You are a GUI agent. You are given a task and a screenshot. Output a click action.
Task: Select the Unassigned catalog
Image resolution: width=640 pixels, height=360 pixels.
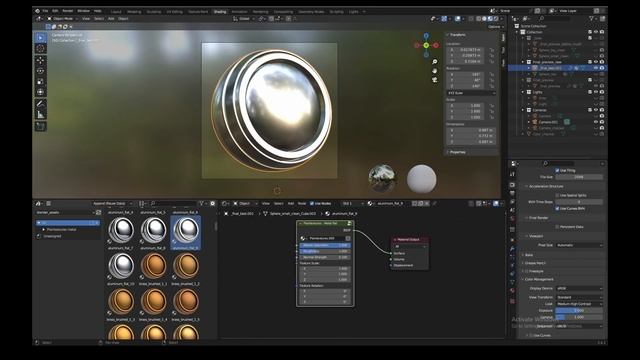pyautogui.click(x=52, y=236)
